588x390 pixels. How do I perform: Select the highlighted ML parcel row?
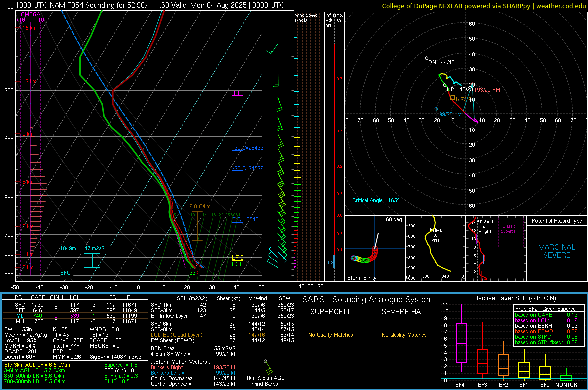pyautogui.click(x=75, y=316)
